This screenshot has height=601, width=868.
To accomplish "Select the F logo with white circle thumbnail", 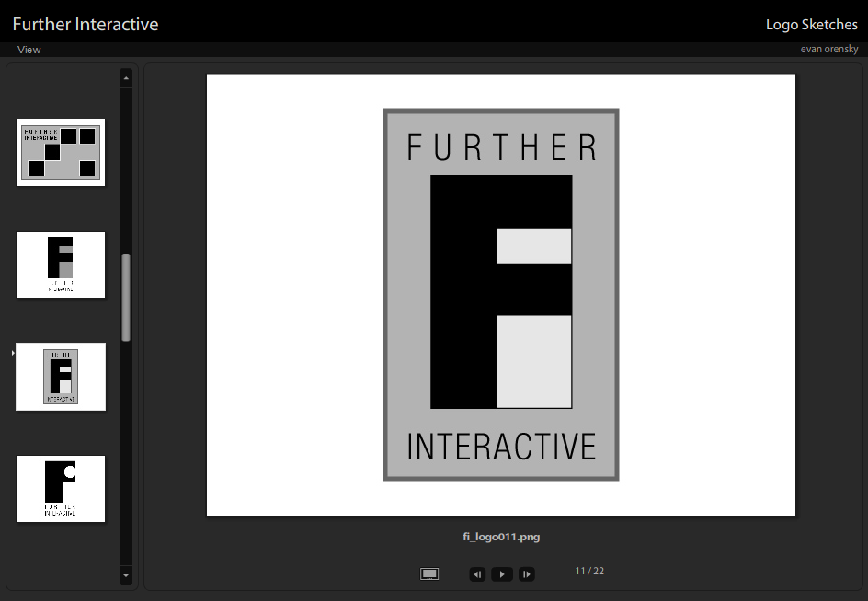I will click(61, 489).
